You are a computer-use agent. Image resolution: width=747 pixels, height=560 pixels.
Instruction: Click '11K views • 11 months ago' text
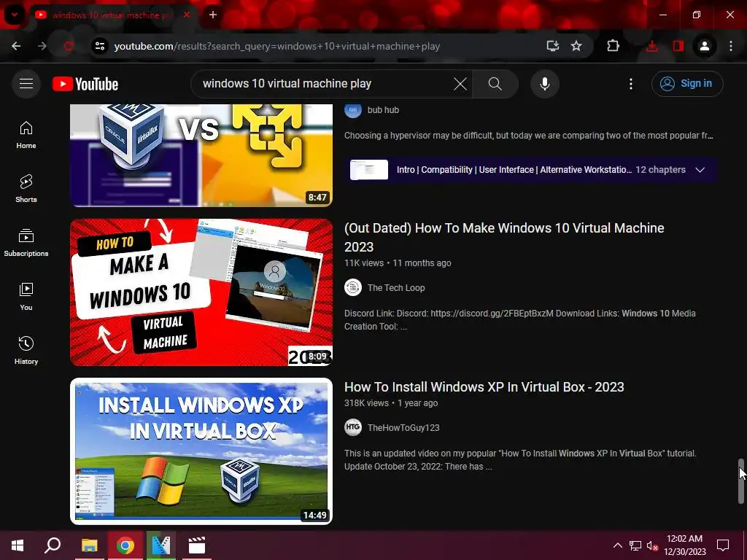[398, 263]
